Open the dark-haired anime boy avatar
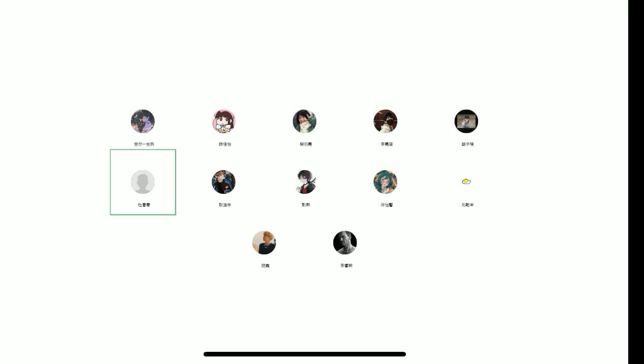Viewport: 644px width, 364px height. tap(304, 182)
